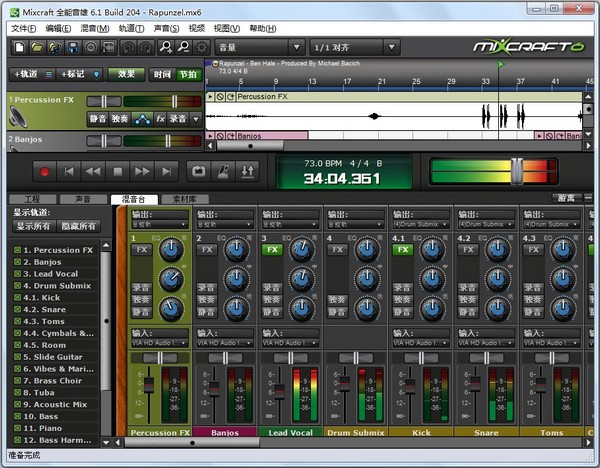Toggle automation icon on Percussion FX track

(x=142, y=119)
